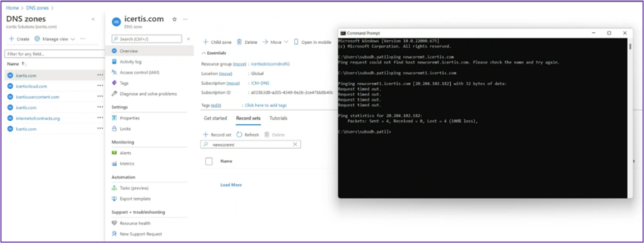
Task: Click the Filter for any field box
Action: [54, 53]
